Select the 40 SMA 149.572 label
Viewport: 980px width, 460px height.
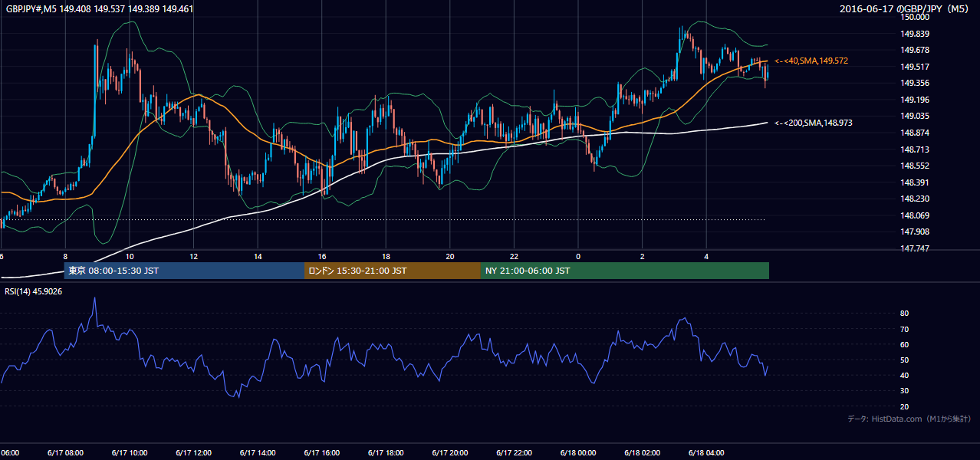click(x=811, y=61)
